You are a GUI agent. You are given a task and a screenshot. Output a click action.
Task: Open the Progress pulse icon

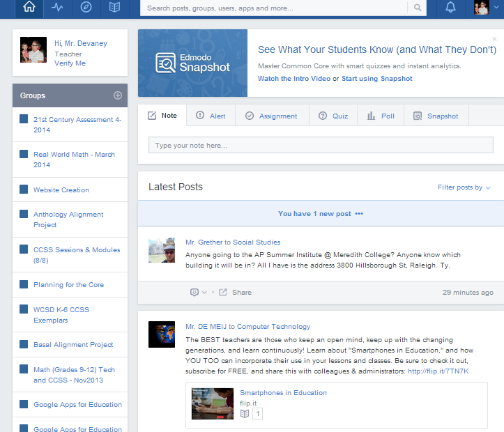(58, 7)
